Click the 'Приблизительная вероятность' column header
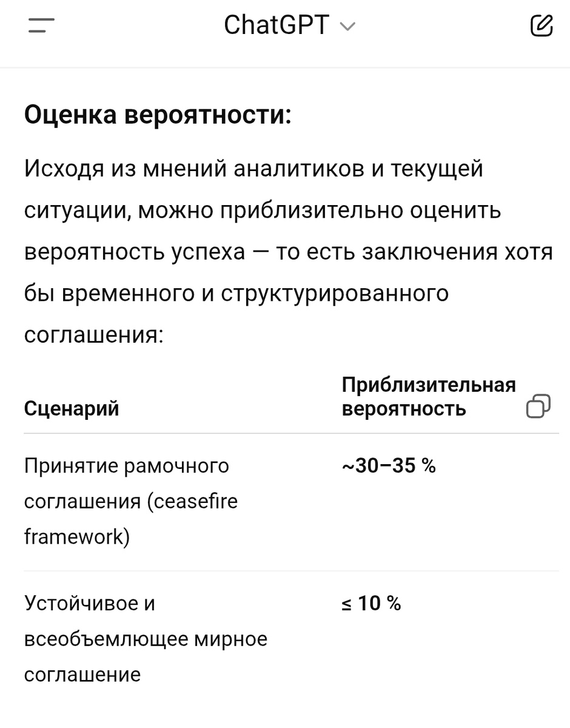 [x=428, y=396]
